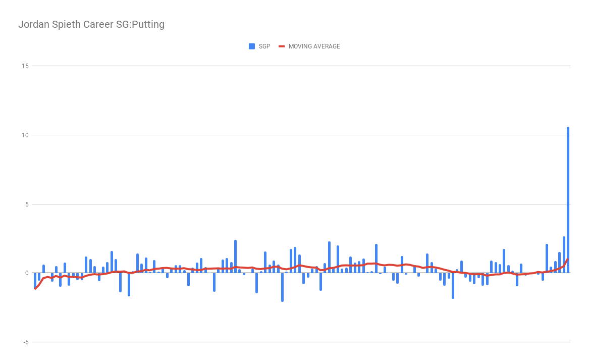589x364 pixels.
Task: Click the y-axis label 15
Action: coord(25,66)
